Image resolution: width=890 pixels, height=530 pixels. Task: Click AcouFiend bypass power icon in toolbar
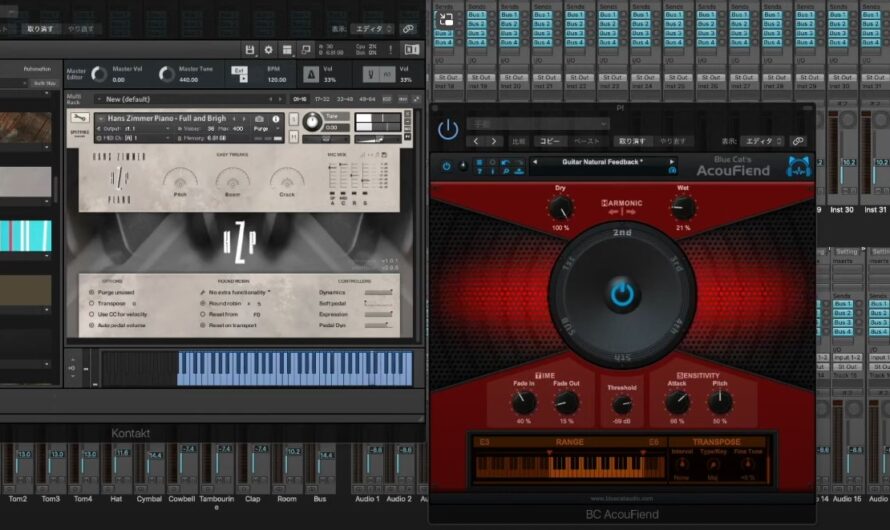point(447,166)
